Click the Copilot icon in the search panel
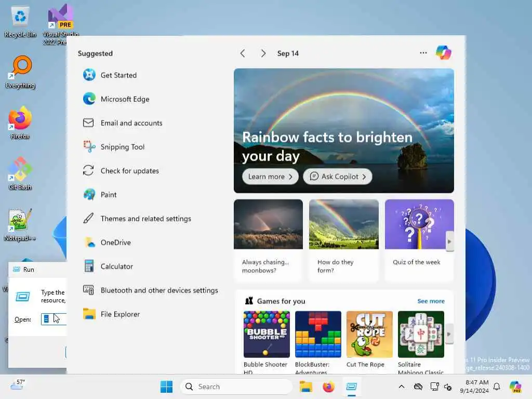 [x=444, y=52]
